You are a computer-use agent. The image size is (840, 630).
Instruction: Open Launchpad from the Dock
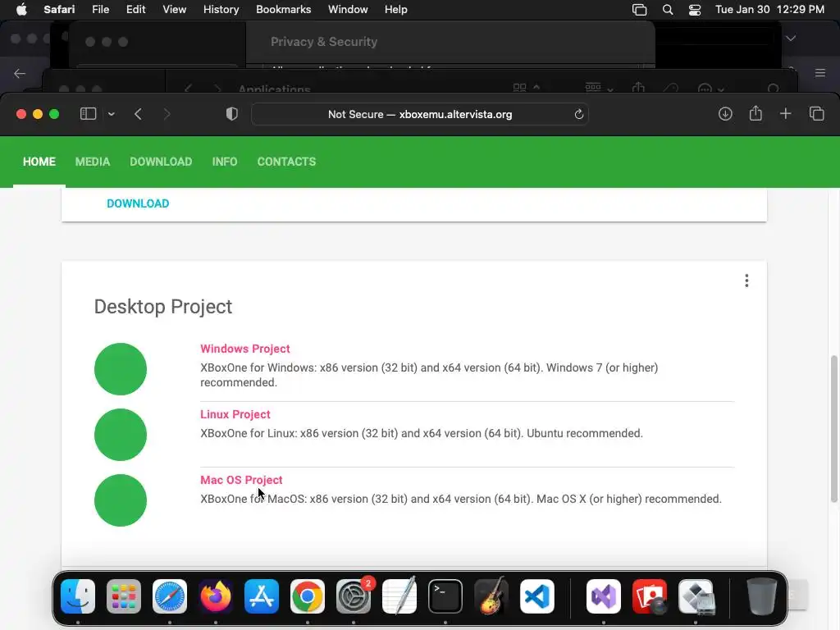(x=124, y=596)
